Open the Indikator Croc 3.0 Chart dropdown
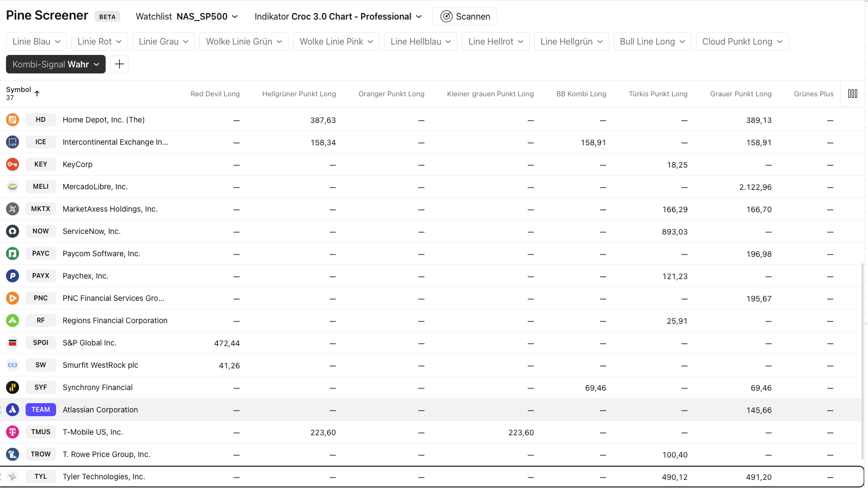Screen dimensions: 868x488 click(x=338, y=16)
